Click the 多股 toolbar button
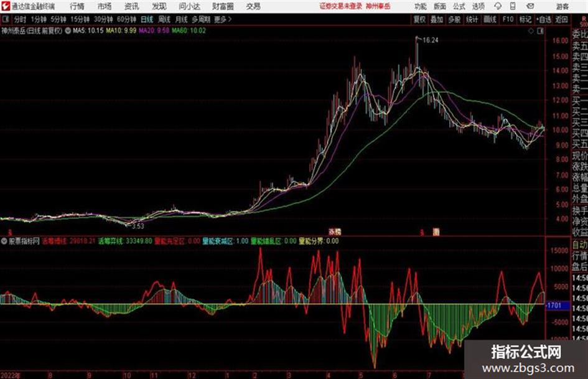The width and height of the screenshot is (588, 379). (x=454, y=19)
